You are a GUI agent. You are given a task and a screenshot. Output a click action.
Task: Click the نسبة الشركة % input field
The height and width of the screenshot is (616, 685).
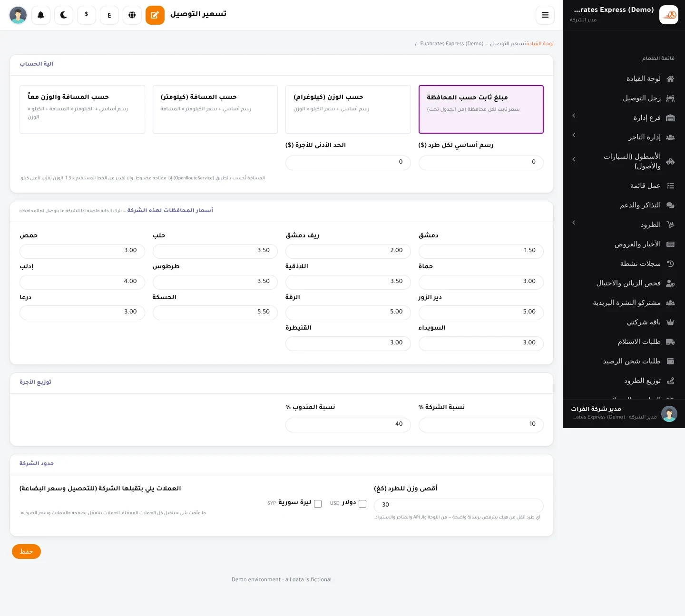(481, 424)
